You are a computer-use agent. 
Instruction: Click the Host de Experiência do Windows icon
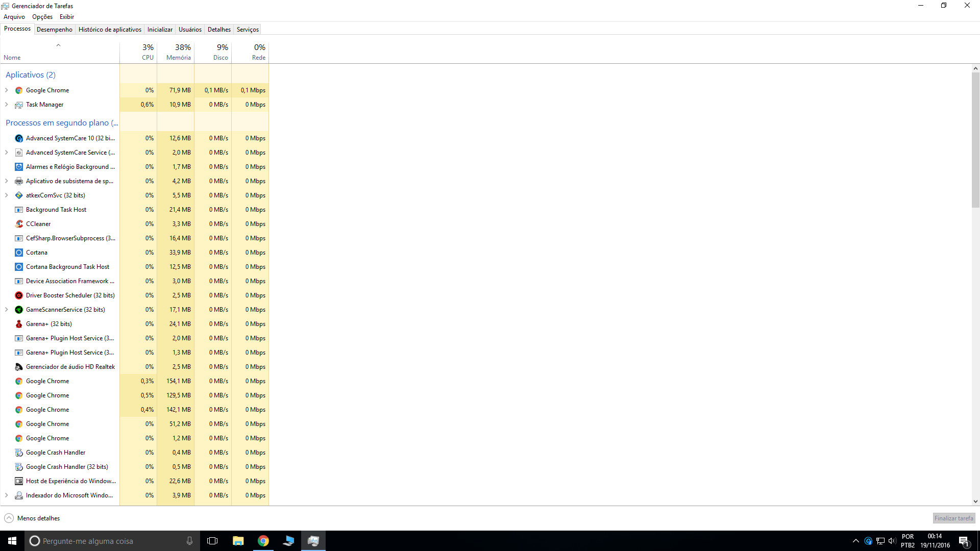coord(19,481)
